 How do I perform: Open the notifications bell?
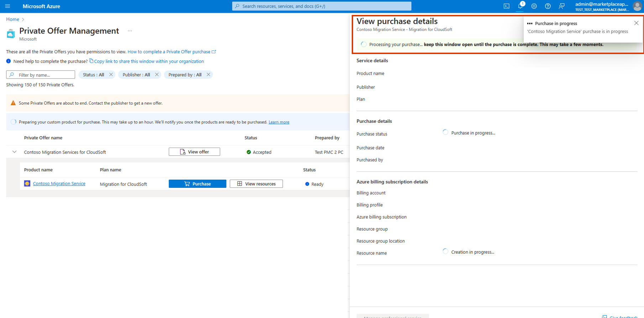520,6
